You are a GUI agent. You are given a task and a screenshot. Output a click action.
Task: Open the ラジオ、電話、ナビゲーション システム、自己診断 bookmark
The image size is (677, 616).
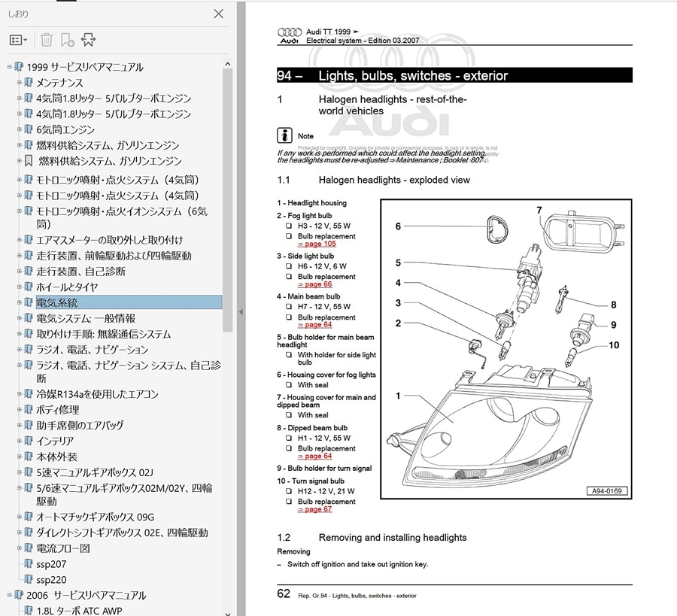[128, 372]
